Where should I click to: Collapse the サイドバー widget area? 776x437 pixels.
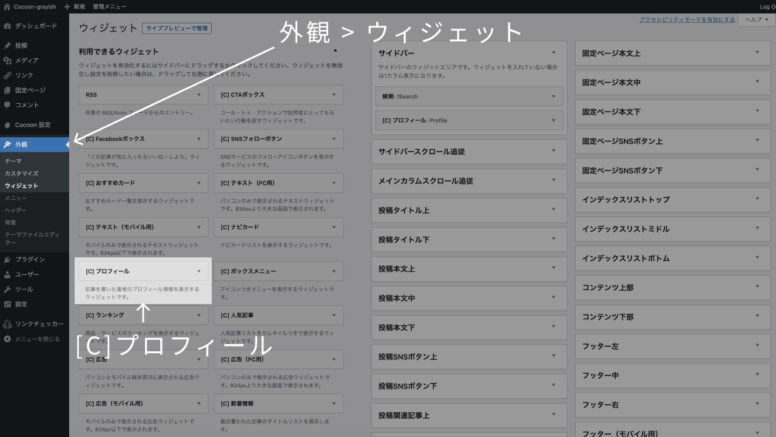tap(552, 51)
